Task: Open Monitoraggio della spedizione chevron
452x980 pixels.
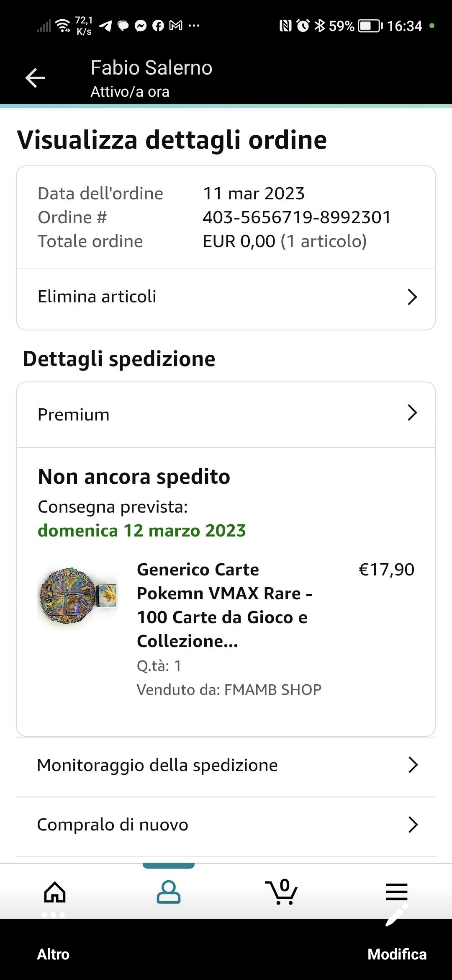Action: tap(413, 765)
